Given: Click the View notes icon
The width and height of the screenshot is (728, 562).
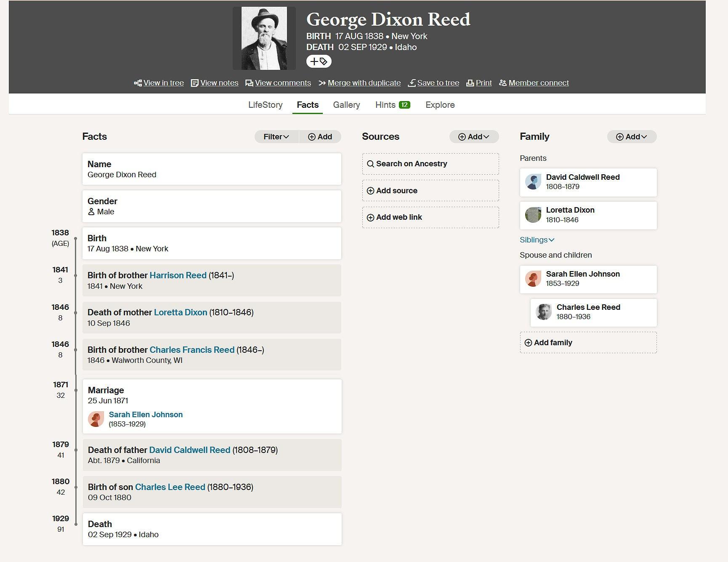Looking at the screenshot, I should pyautogui.click(x=194, y=83).
